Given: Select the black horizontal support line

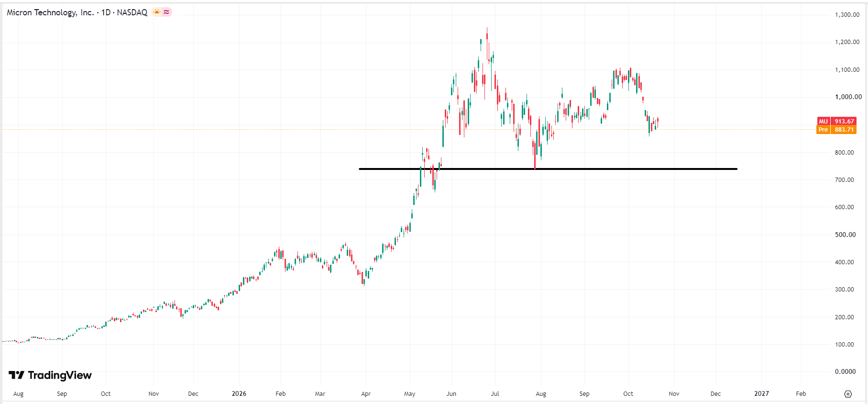Looking at the screenshot, I should click(x=548, y=169).
